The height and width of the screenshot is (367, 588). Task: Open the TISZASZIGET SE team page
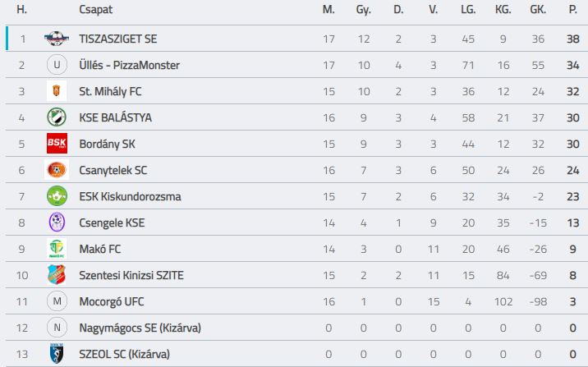tap(118, 39)
